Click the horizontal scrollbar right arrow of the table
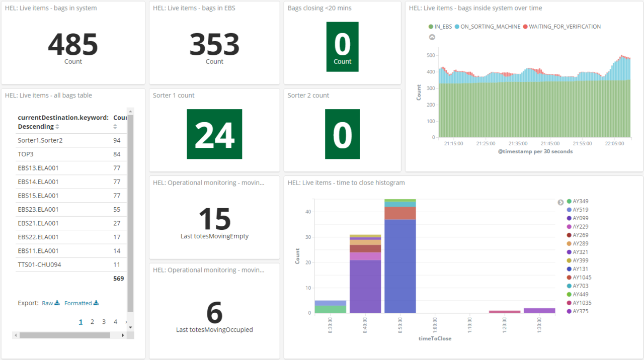Image resolution: width=644 pixels, height=360 pixels. (x=123, y=335)
